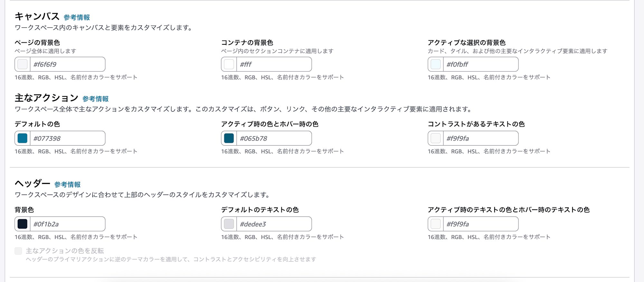Open the ヘッダー 背景色 color swatch
The height and width of the screenshot is (282, 644).
[22, 224]
